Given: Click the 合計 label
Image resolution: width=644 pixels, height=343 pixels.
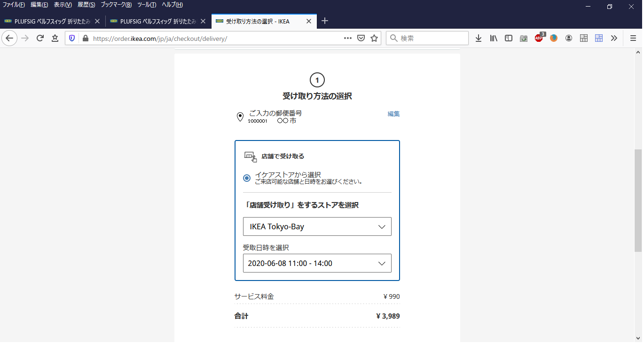Looking at the screenshot, I should (241, 316).
